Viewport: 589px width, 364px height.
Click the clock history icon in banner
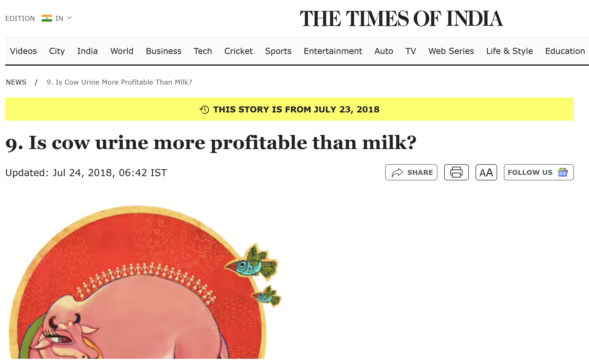click(204, 109)
